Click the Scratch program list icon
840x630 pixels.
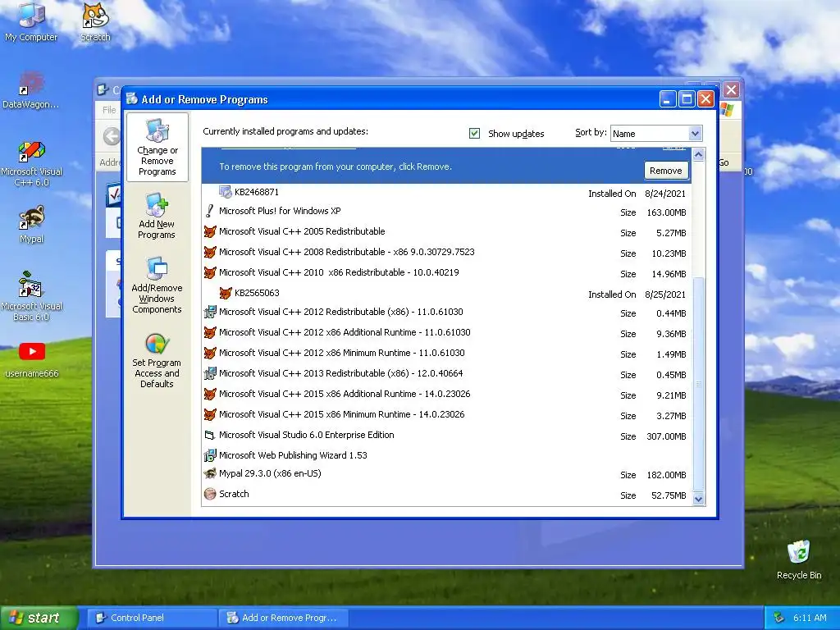[210, 494]
